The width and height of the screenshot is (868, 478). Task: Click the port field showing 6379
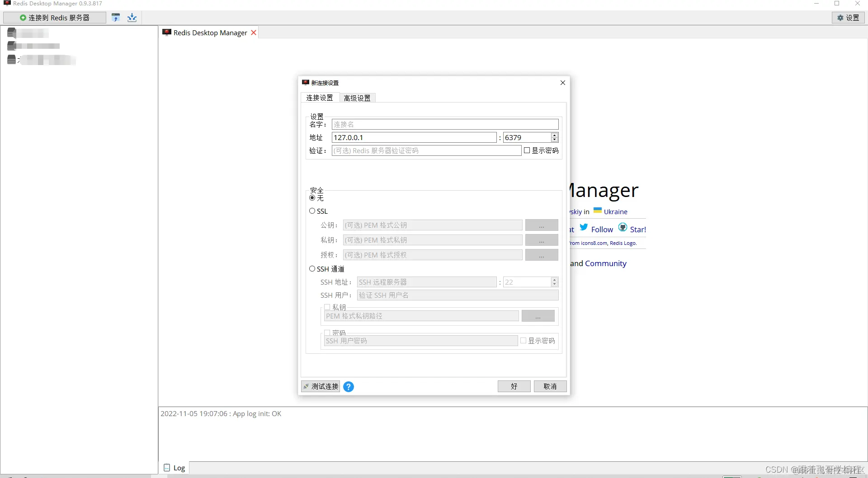(527, 137)
